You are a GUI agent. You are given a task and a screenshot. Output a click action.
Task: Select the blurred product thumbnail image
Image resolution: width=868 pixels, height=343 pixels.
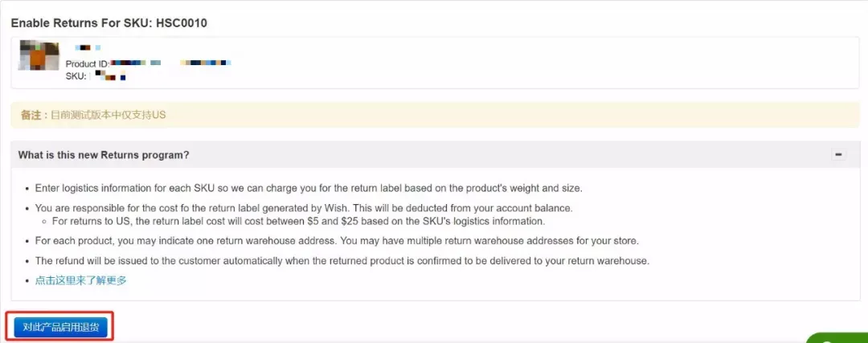pos(39,55)
